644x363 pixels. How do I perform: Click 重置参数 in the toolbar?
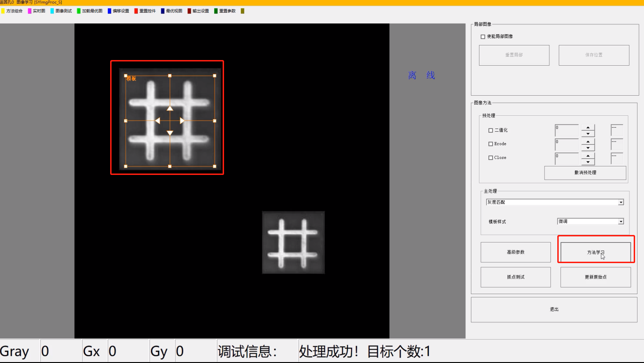click(227, 11)
